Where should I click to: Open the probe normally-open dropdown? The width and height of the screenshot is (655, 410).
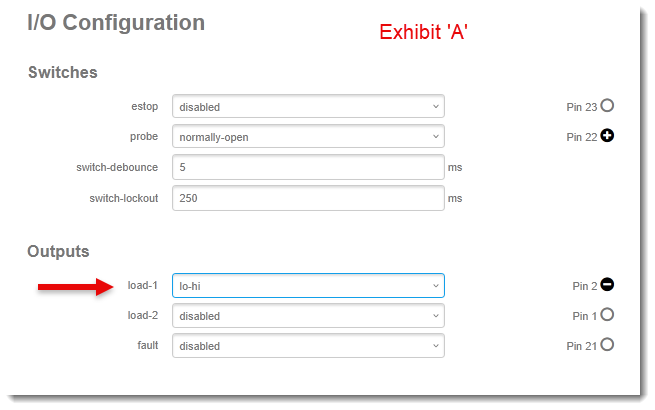tap(308, 137)
